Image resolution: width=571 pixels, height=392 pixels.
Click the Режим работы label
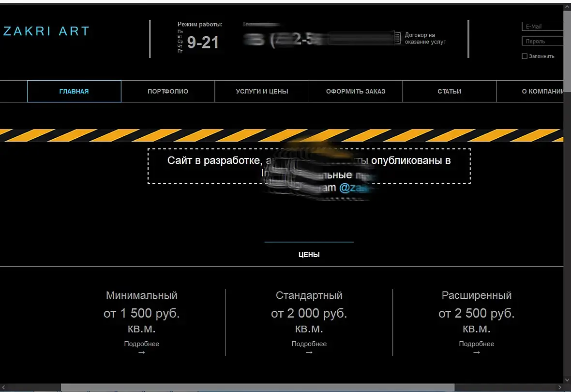click(200, 24)
